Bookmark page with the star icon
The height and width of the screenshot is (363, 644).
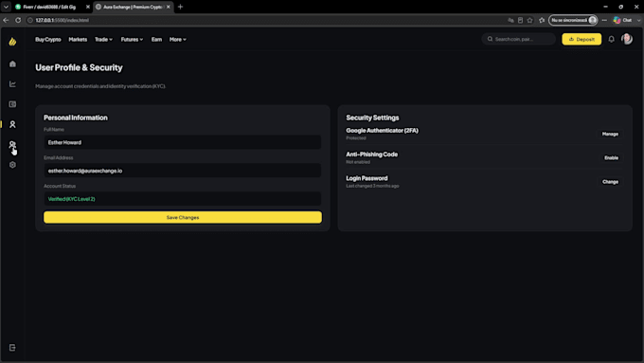529,20
